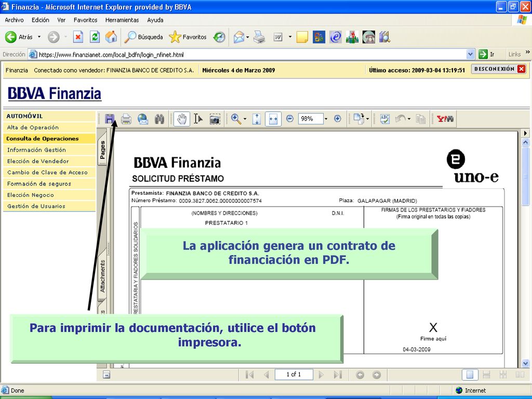Click the previous view round button

[x=360, y=375]
